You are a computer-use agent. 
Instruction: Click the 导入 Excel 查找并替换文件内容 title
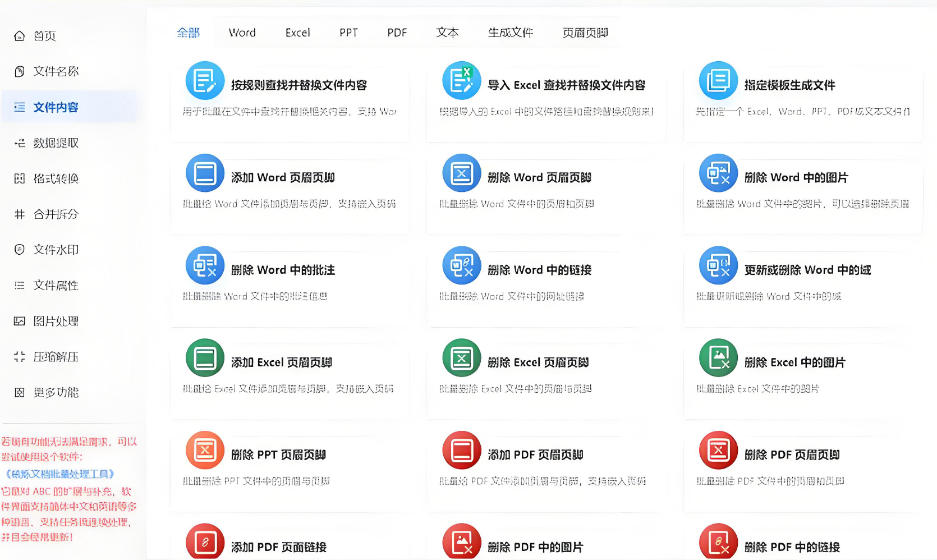[567, 85]
